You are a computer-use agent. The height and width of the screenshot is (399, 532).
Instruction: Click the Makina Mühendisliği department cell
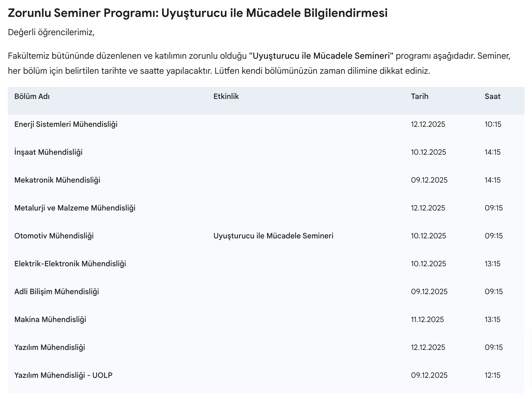pos(50,320)
